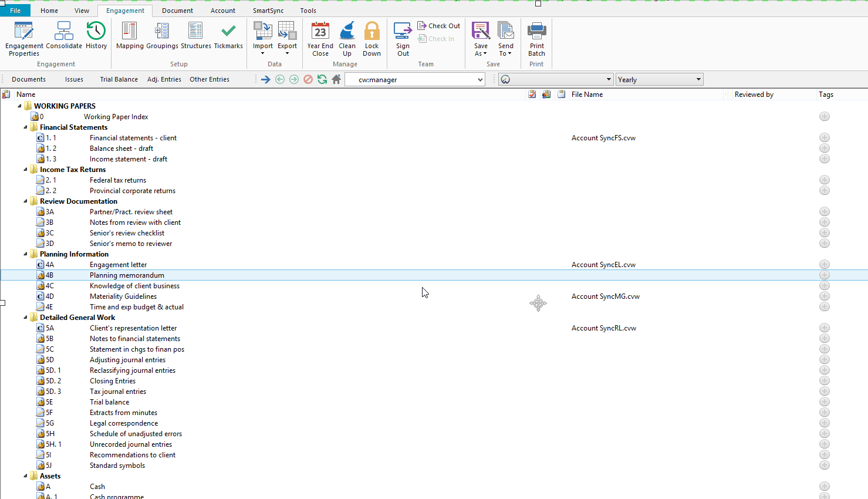Add tag to Materiality Guidelines row
Viewport: 868px width, 499px height.
pos(825,296)
